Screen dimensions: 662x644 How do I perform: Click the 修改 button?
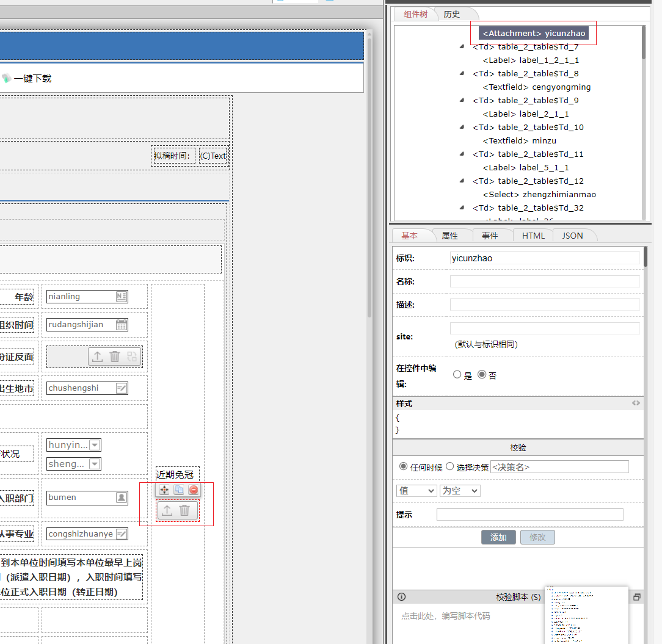tap(537, 537)
